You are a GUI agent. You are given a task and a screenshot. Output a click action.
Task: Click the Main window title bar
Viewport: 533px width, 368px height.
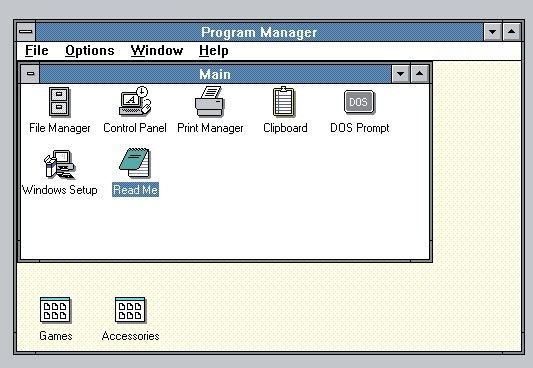(x=215, y=73)
